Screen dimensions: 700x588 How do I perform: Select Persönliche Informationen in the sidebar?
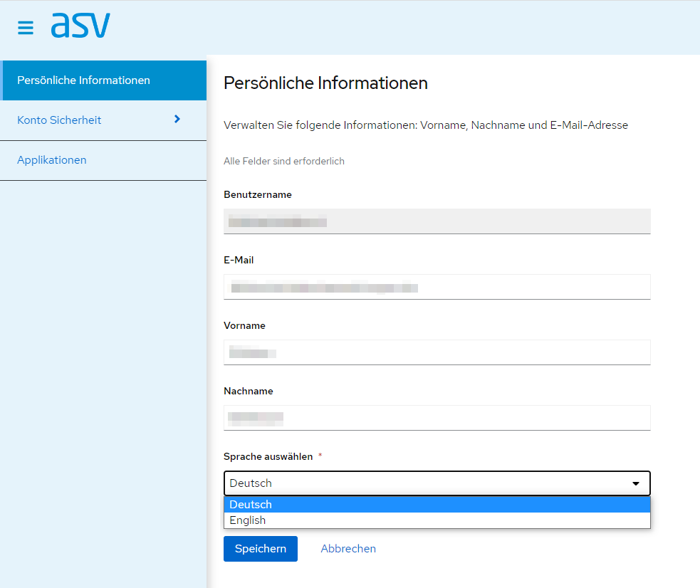103,80
